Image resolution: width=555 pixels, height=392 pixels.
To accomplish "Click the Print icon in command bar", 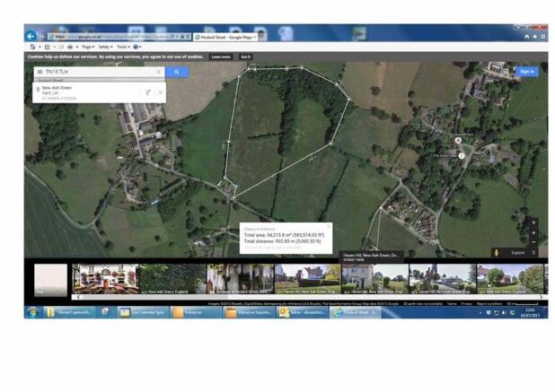I will pyautogui.click(x=70, y=47).
